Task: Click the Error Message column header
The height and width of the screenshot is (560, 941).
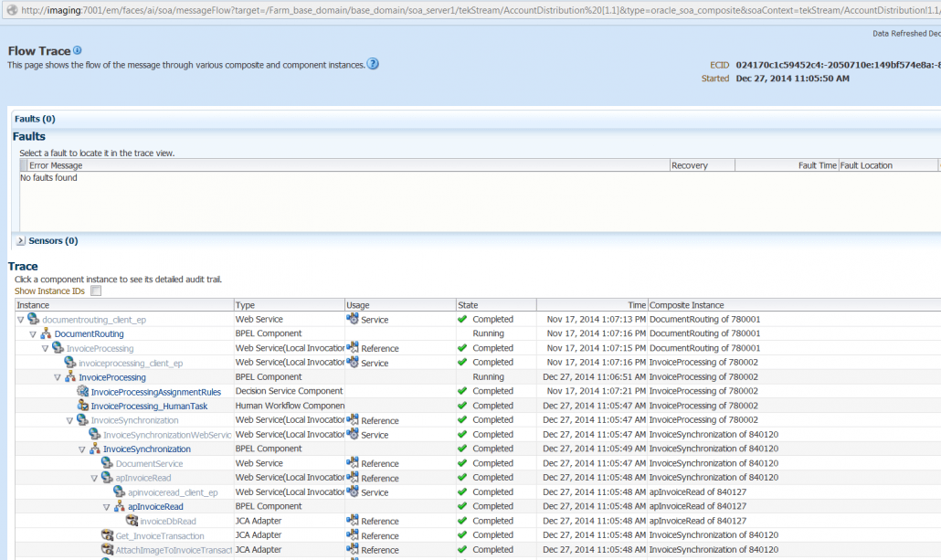Action: pyautogui.click(x=56, y=165)
